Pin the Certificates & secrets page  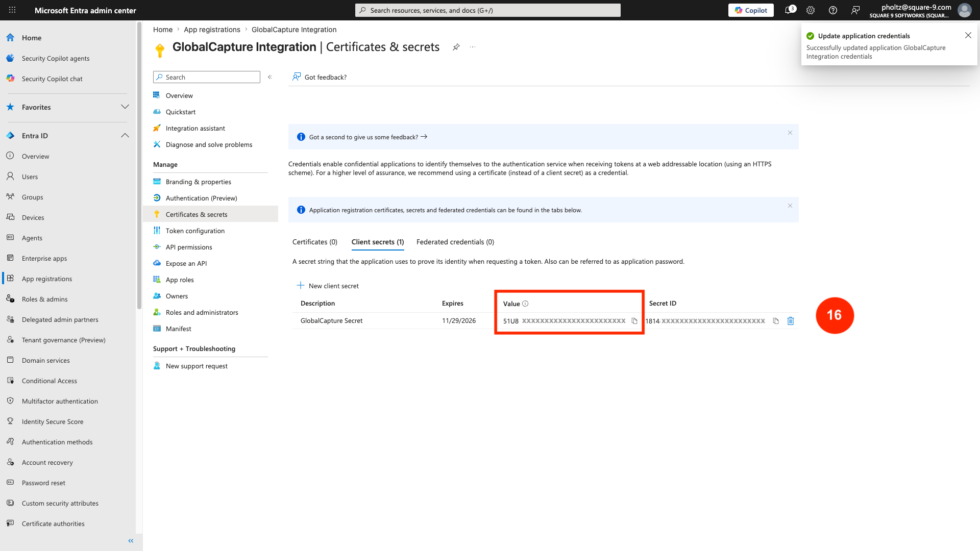click(456, 47)
